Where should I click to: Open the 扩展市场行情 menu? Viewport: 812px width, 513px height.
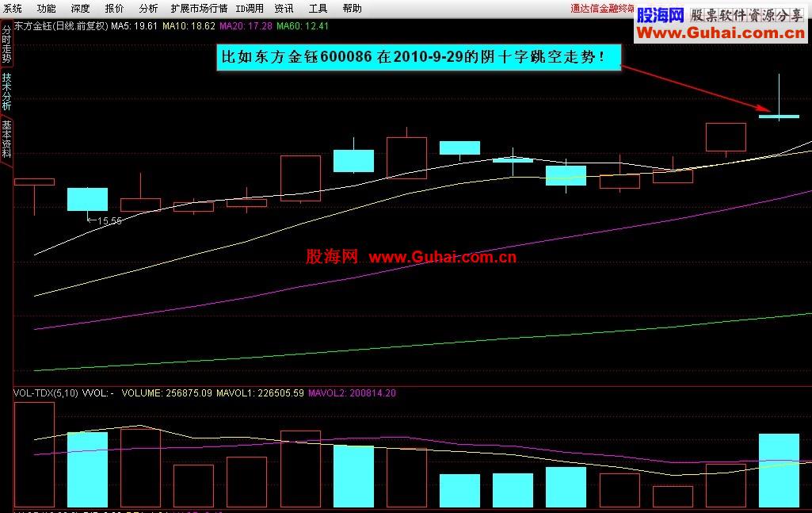[x=199, y=8]
